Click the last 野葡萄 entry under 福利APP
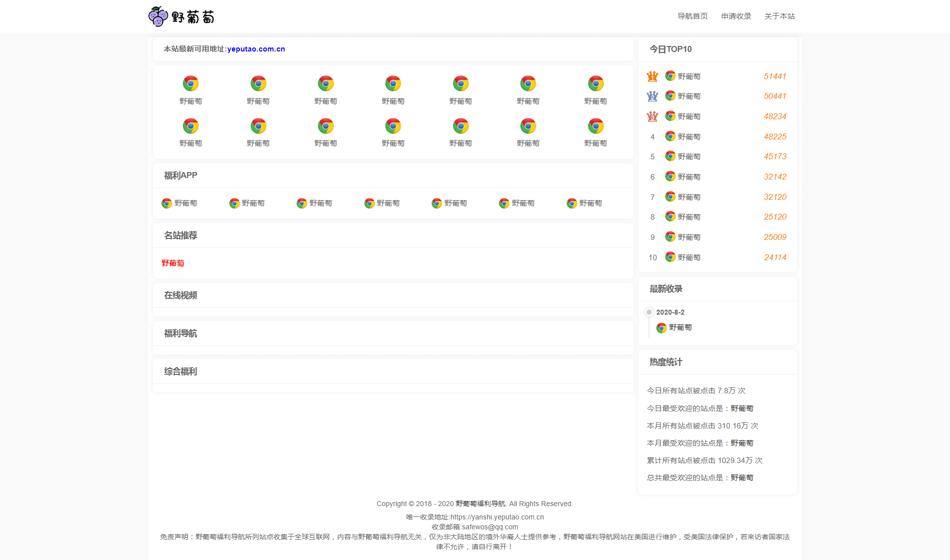950x560 pixels. (584, 203)
